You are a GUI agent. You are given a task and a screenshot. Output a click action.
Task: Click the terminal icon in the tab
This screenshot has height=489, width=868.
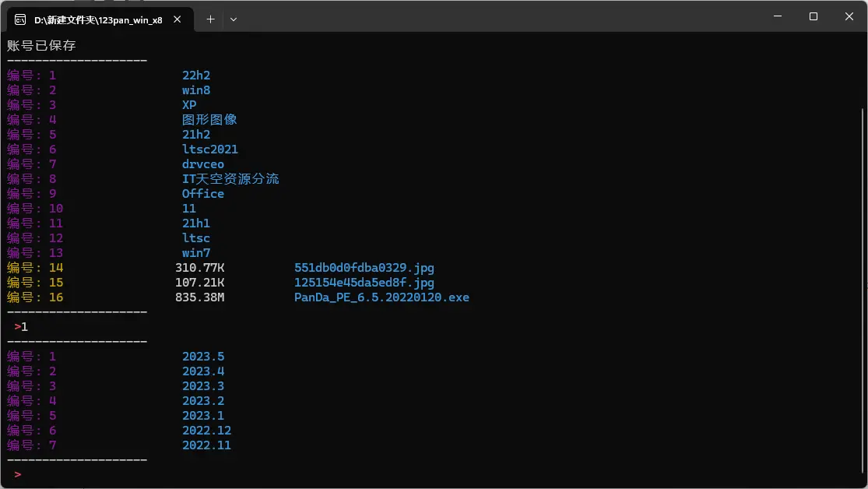pos(20,19)
